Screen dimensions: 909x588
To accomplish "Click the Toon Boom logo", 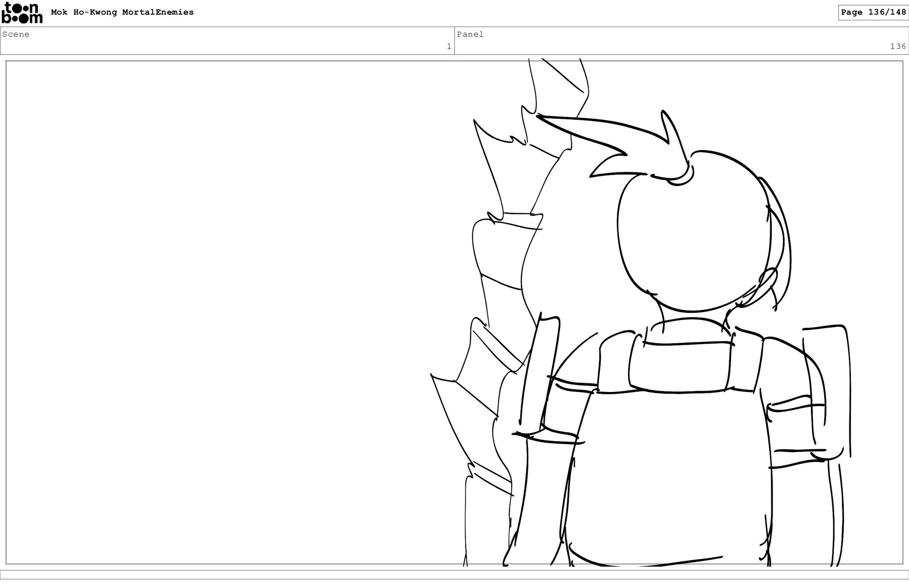I will [x=22, y=13].
